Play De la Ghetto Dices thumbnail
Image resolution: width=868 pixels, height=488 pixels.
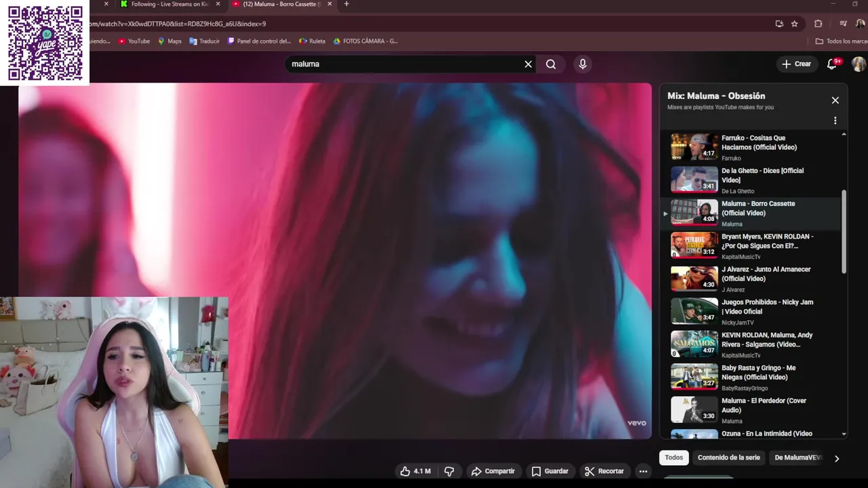coord(694,180)
